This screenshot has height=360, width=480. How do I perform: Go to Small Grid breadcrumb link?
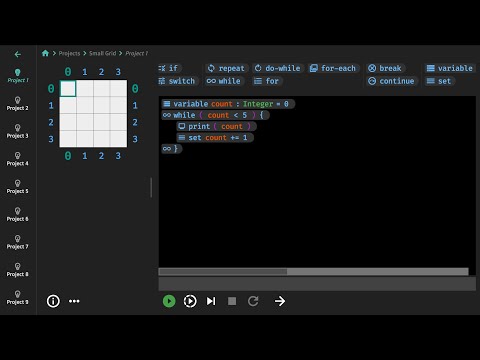point(103,53)
